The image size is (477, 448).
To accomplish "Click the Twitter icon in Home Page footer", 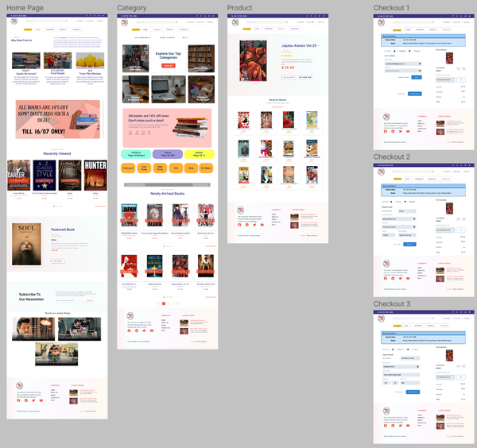I will tap(33, 400).
